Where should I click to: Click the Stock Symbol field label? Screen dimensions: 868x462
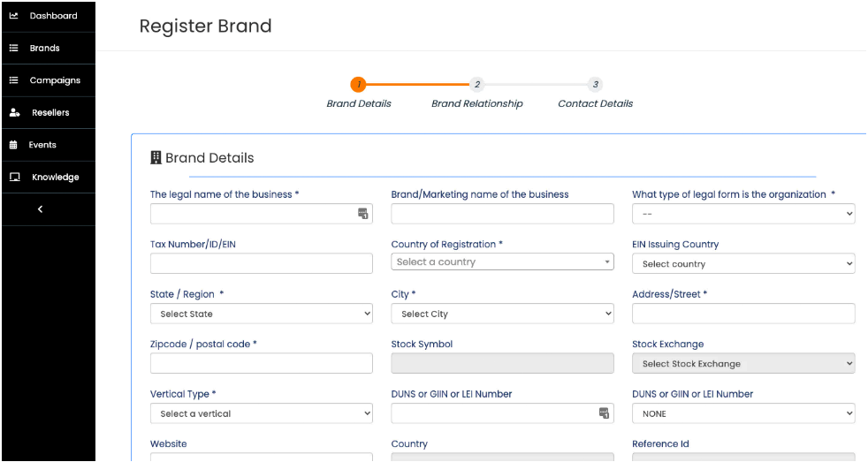coord(422,345)
